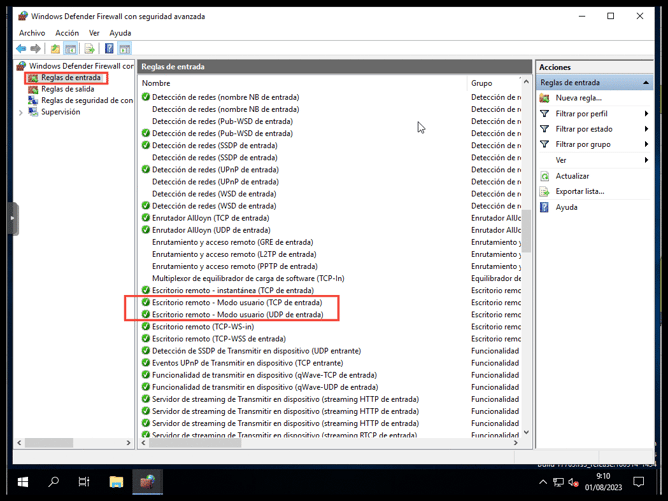Click the Back arrow toolbar icon
668x501 pixels.
click(21, 49)
